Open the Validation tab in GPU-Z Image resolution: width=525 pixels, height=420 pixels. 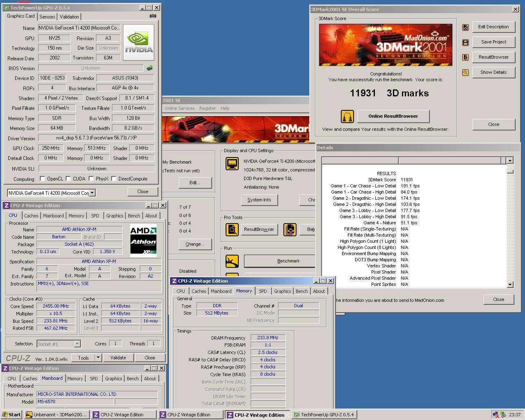click(69, 17)
